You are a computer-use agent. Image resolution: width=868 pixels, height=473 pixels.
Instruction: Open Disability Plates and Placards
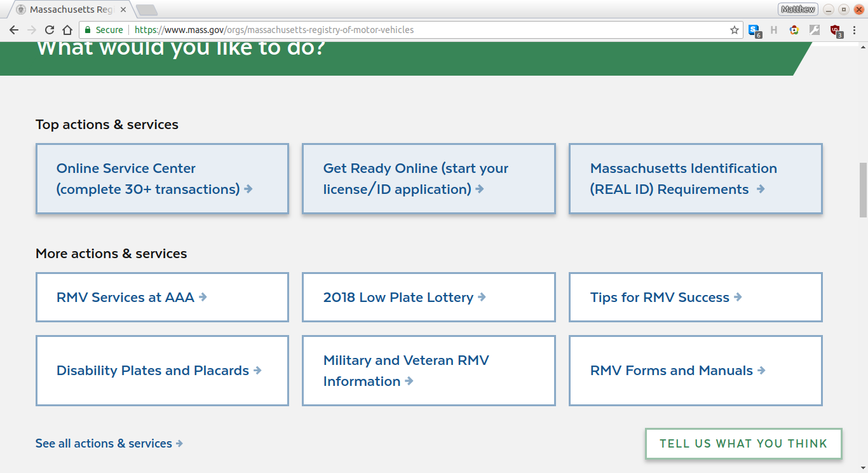click(162, 371)
